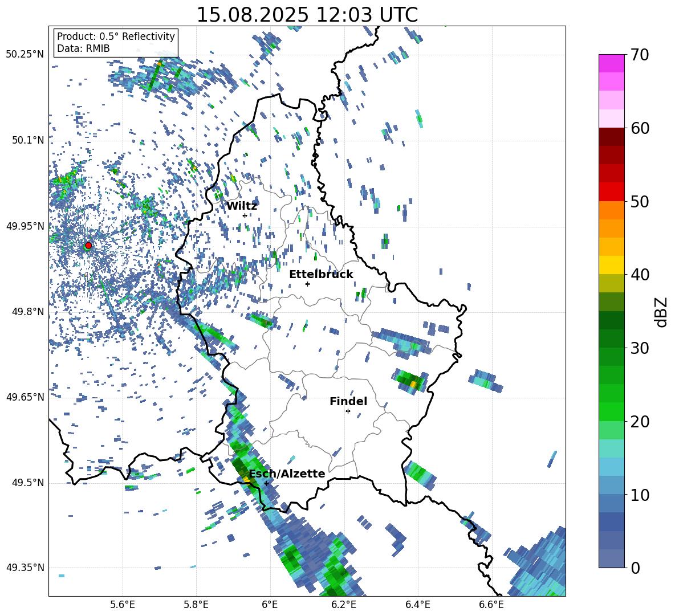Viewport: 675px width, 616px height.
Task: Click the 49.5°N latitude label
Action: tap(27, 483)
